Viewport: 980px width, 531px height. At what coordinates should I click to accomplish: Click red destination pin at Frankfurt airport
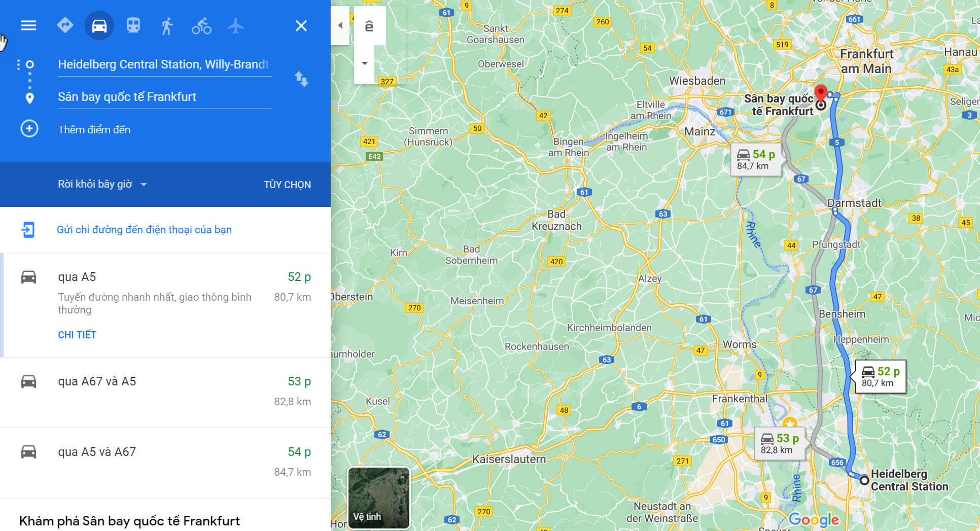(x=821, y=94)
